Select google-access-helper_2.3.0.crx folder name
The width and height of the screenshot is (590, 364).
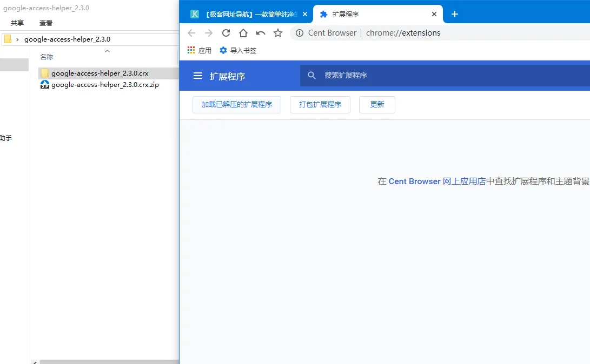coord(100,73)
